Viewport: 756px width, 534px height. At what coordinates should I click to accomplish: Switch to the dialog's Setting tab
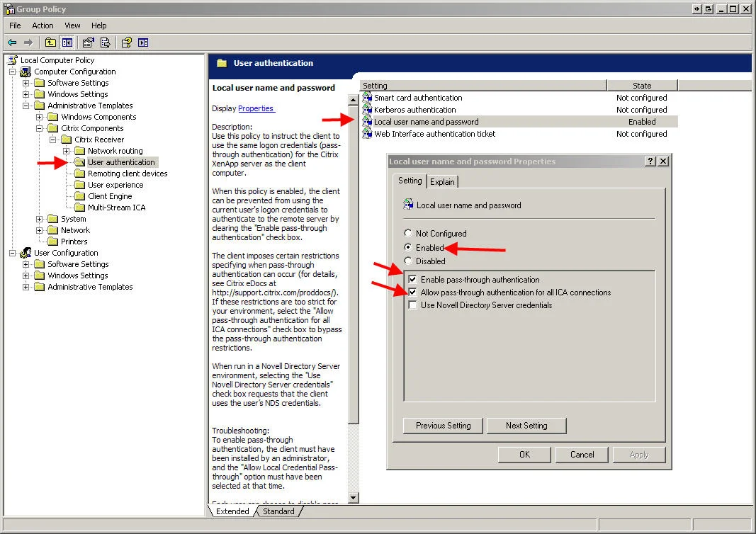tap(410, 181)
